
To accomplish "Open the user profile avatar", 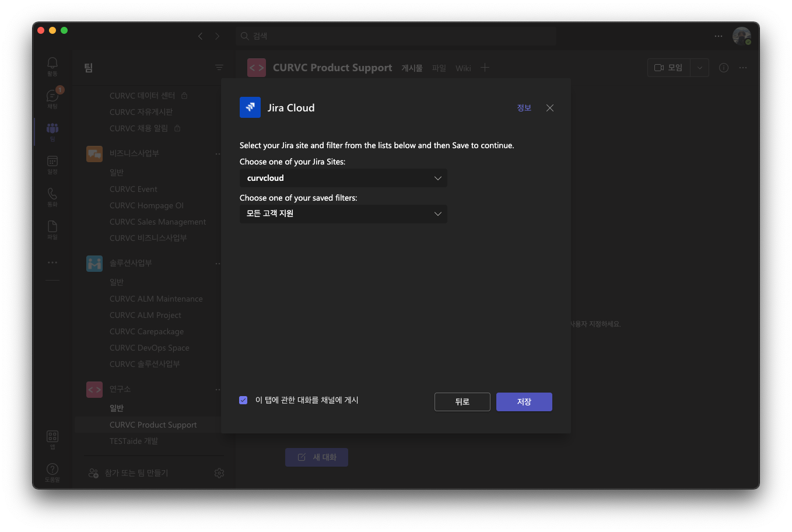I will [742, 36].
